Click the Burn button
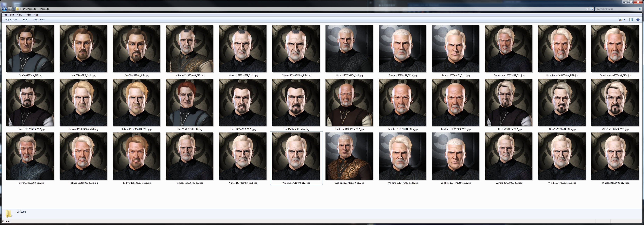The width and height of the screenshot is (644, 225). point(25,19)
